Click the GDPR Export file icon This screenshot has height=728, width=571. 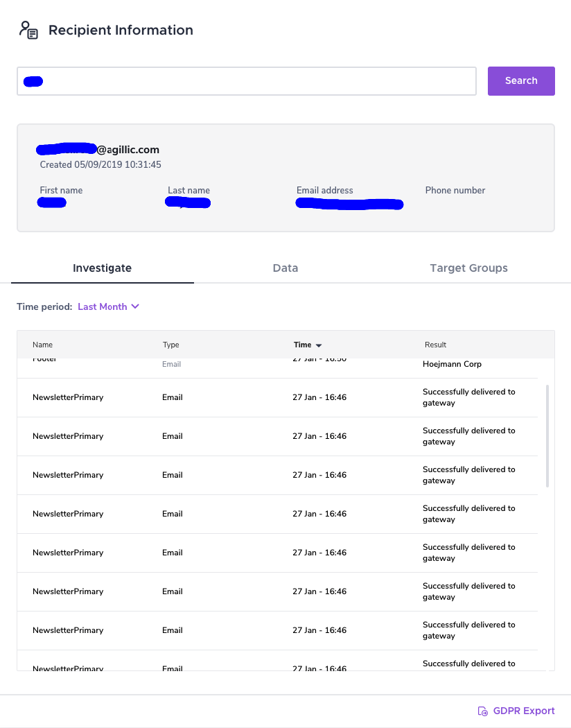click(x=483, y=711)
